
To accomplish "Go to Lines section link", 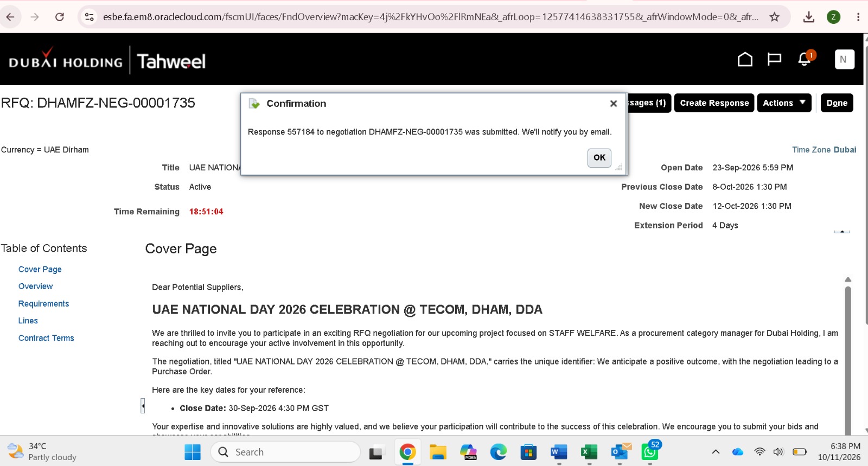I will pos(28,321).
